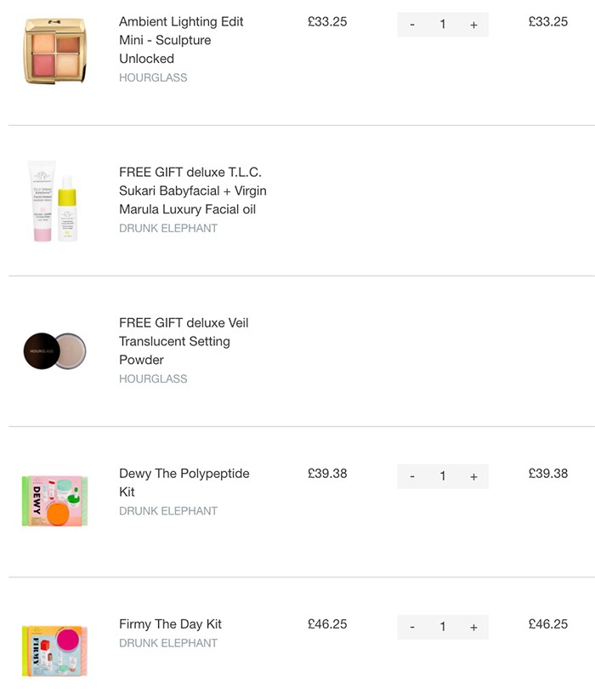Image resolution: width=595 pixels, height=700 pixels.
Task: Click DRUNK ELEPHANT under the Sukari Babyfacial gift
Action: tap(167, 228)
